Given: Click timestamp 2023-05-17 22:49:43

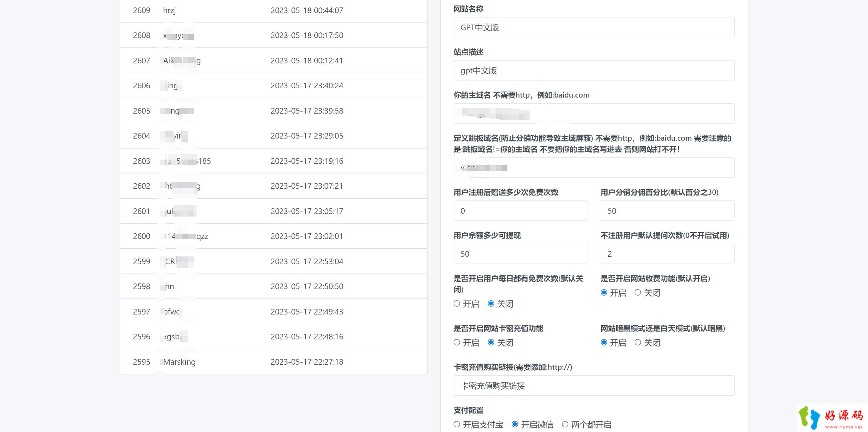Looking at the screenshot, I should (307, 312).
